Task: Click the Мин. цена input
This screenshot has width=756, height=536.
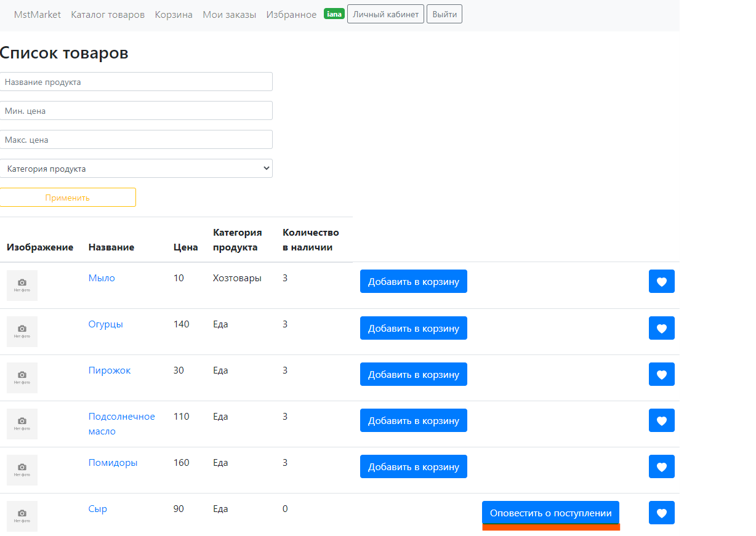Action: click(x=136, y=111)
